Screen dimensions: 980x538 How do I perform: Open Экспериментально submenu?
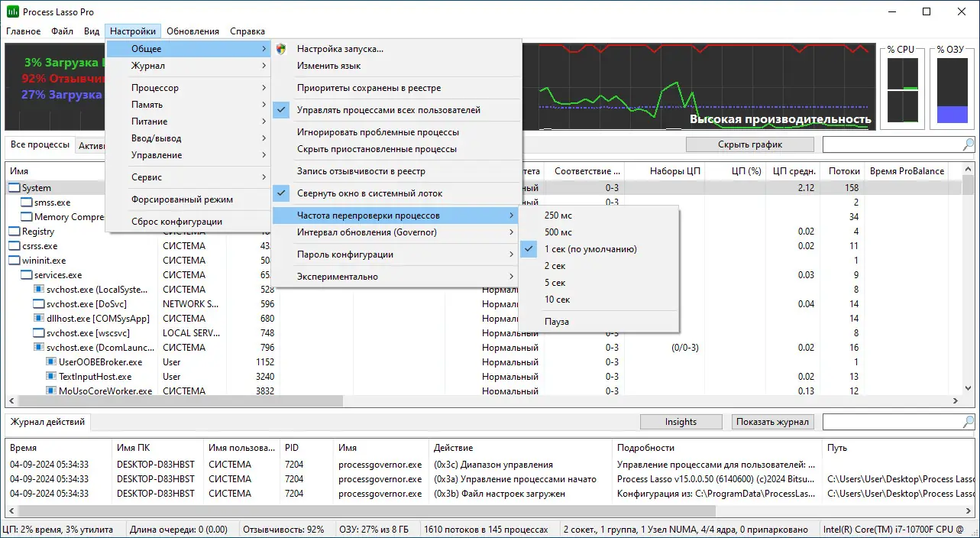pyautogui.click(x=396, y=277)
